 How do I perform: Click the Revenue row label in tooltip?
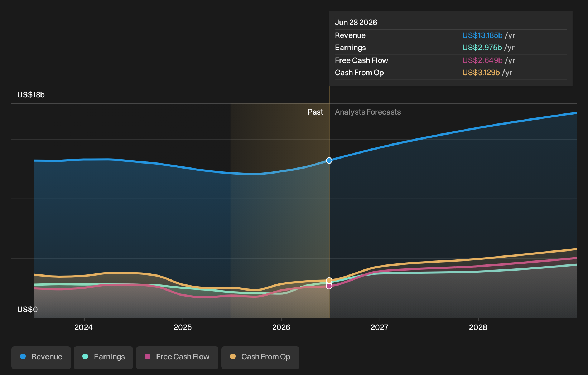click(x=350, y=35)
